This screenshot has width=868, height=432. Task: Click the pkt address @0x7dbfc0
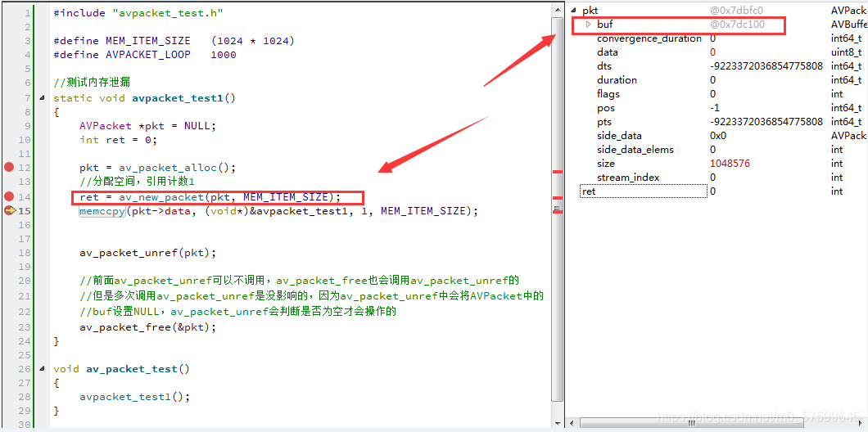[x=737, y=11]
